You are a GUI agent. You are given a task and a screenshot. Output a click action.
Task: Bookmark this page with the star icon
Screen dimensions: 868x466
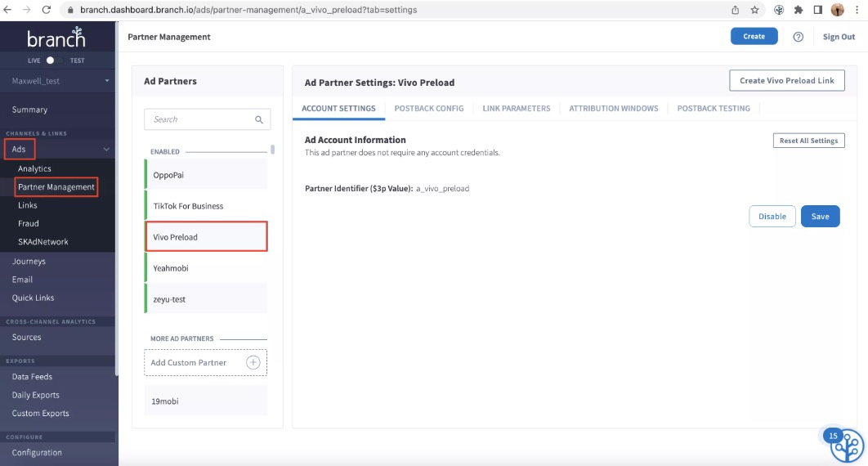754,10
